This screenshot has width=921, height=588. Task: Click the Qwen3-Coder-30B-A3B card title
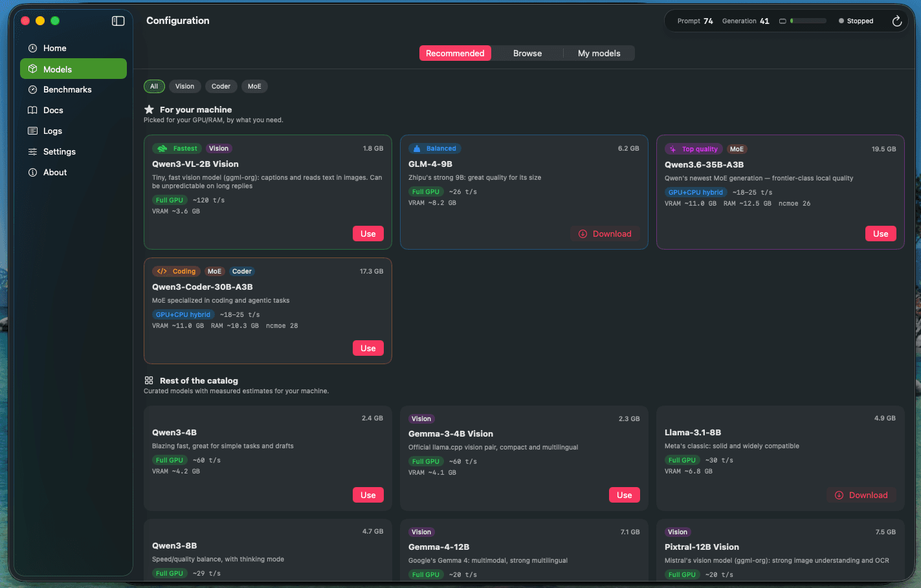[203, 287]
